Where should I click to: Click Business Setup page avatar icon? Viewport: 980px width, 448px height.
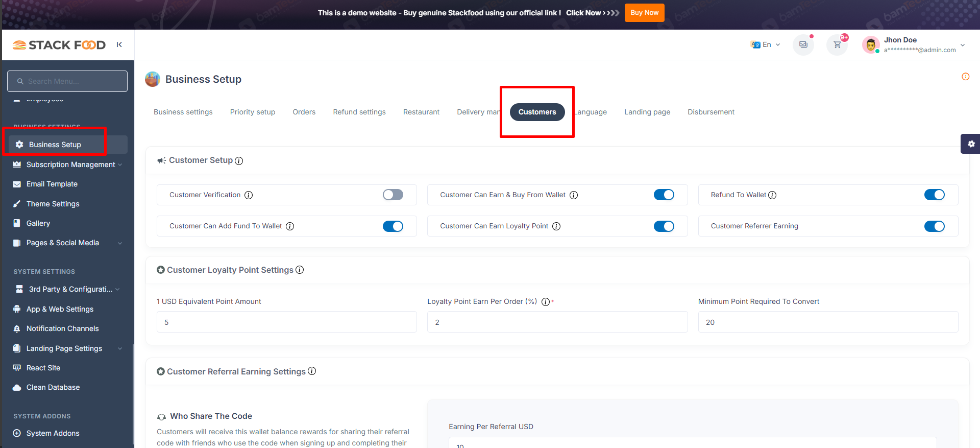click(153, 79)
